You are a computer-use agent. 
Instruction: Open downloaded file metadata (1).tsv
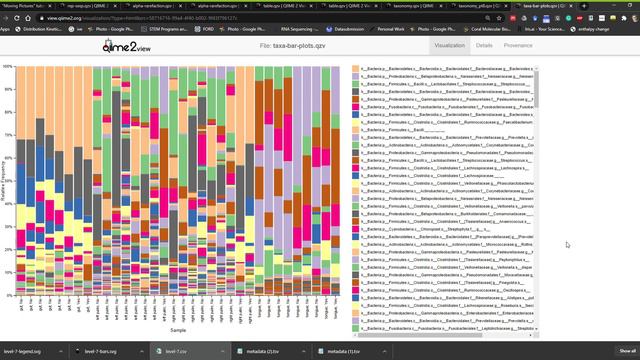[343, 351]
